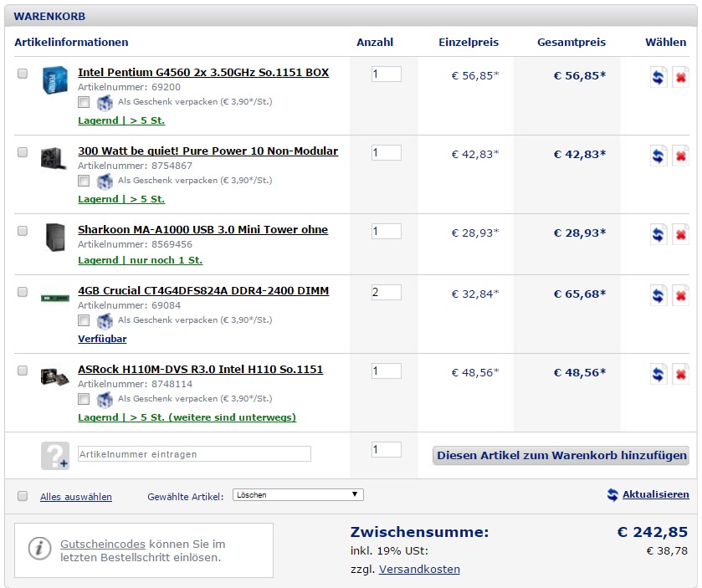Screen dimensions: 702x588
Task: Open be quiet! power supply thumbnail
Action: click(54, 158)
